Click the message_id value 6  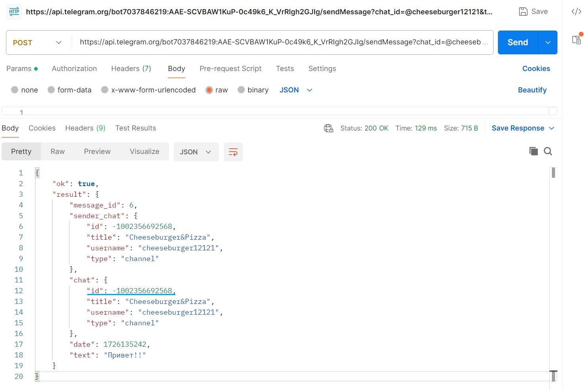pyautogui.click(x=131, y=205)
